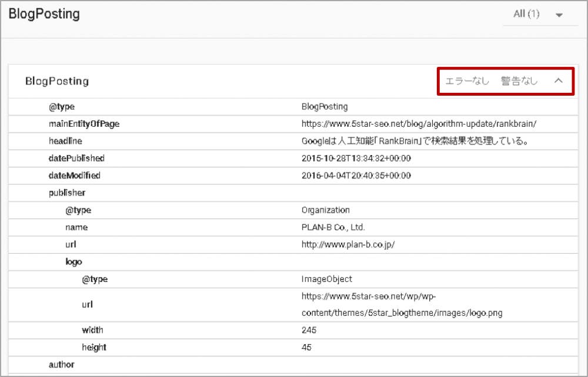Click the width value 245
Image resolution: width=588 pixels, height=377 pixels.
[308, 330]
